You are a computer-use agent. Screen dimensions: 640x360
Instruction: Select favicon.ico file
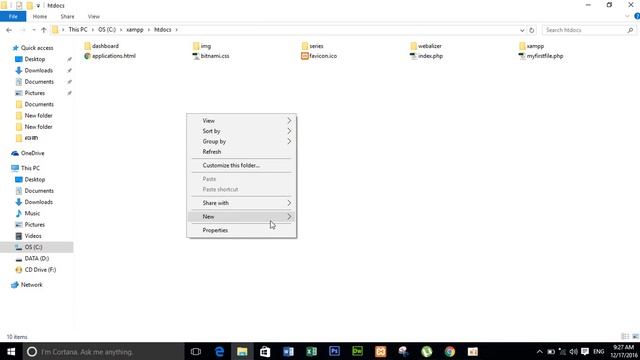click(x=319, y=56)
